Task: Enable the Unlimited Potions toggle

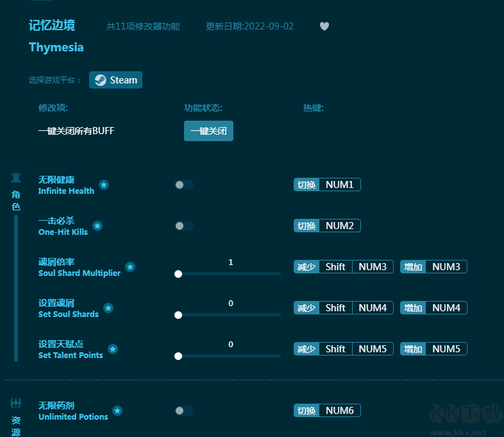Action: [184, 411]
